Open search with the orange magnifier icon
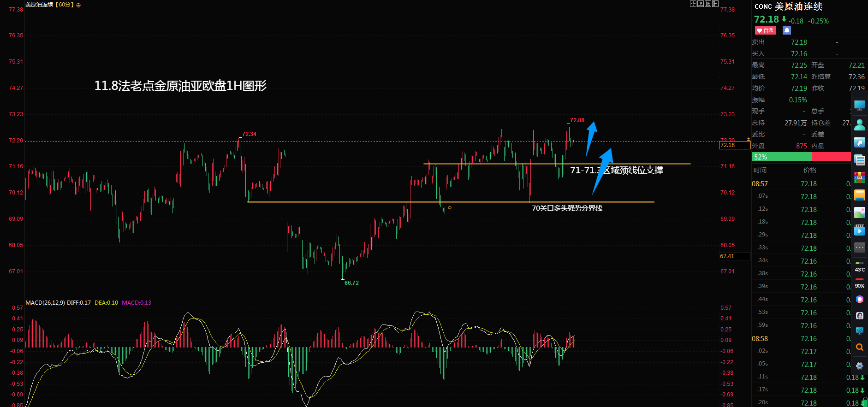The height and width of the screenshot is (407, 868). [x=859, y=348]
